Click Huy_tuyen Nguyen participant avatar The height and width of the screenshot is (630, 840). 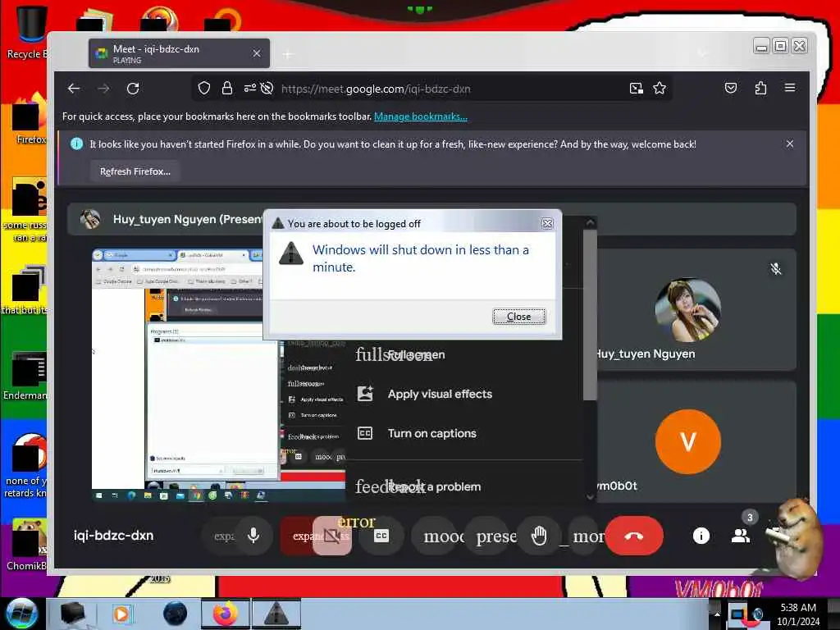[x=688, y=309]
